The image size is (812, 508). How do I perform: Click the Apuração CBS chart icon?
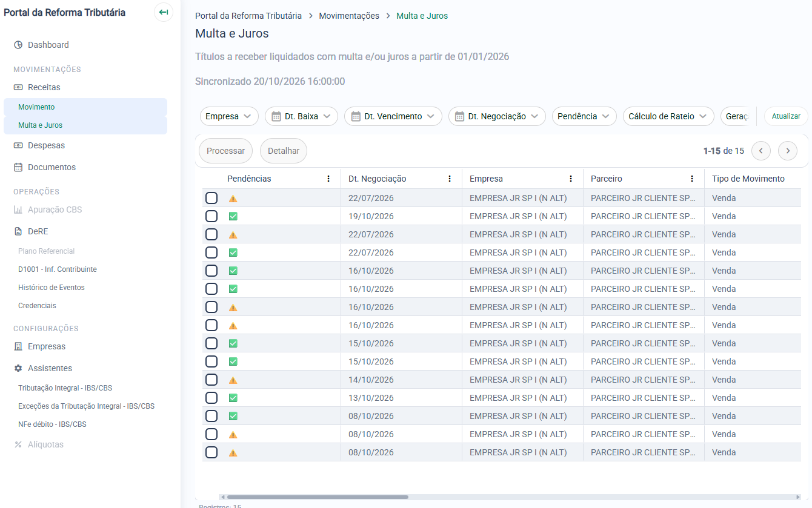tap(18, 209)
